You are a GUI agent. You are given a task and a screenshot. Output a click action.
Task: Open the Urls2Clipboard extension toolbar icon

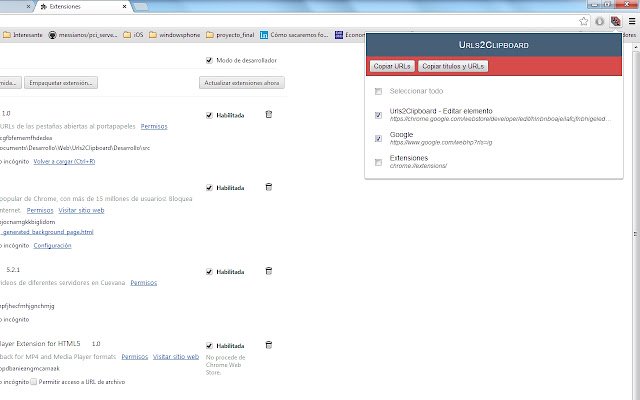pyautogui.click(x=616, y=21)
